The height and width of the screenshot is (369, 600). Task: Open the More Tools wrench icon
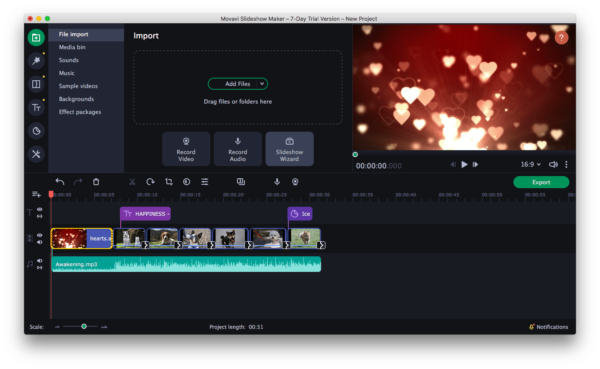pos(36,154)
